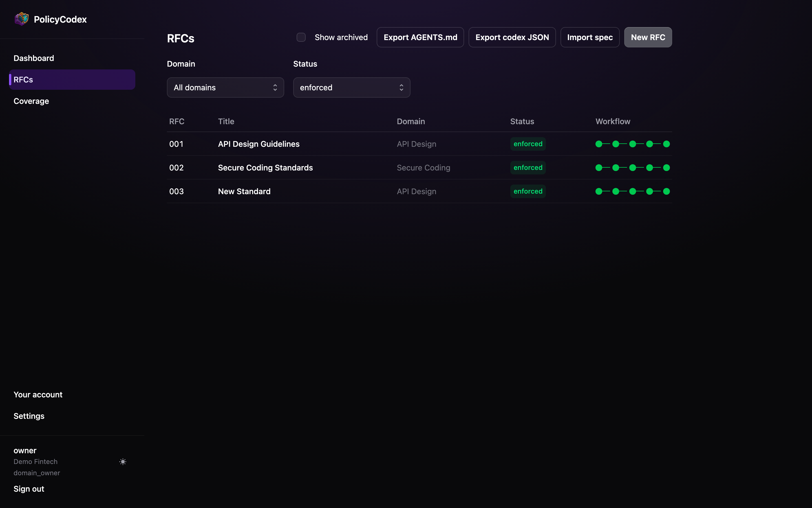Click first workflow dot of API Design Guidelines
The height and width of the screenshot is (508, 812).
tap(599, 144)
